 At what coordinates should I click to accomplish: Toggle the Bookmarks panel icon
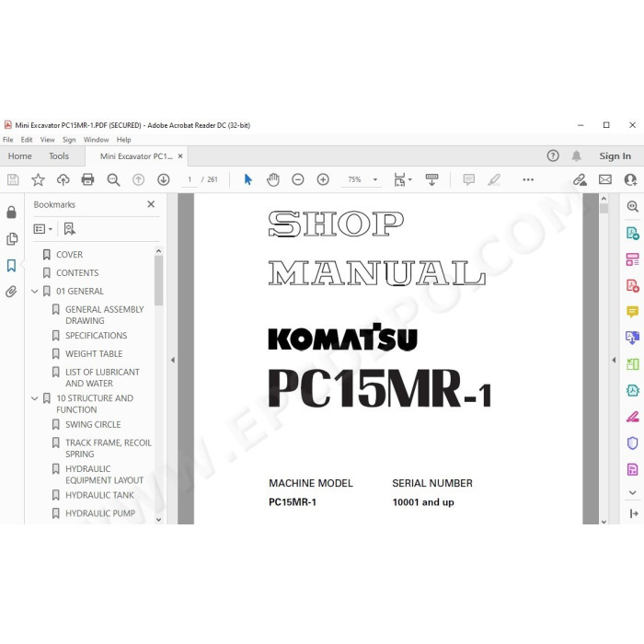click(x=11, y=265)
